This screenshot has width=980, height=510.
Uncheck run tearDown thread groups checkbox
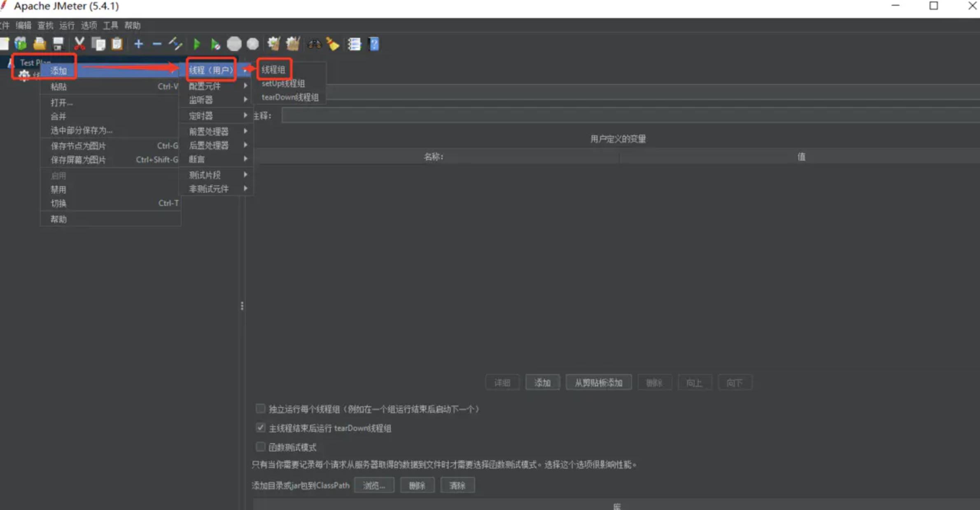[x=260, y=428]
